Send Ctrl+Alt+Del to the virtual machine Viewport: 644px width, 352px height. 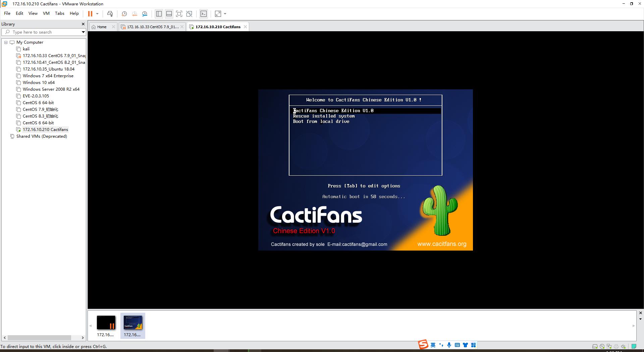pyautogui.click(x=110, y=14)
